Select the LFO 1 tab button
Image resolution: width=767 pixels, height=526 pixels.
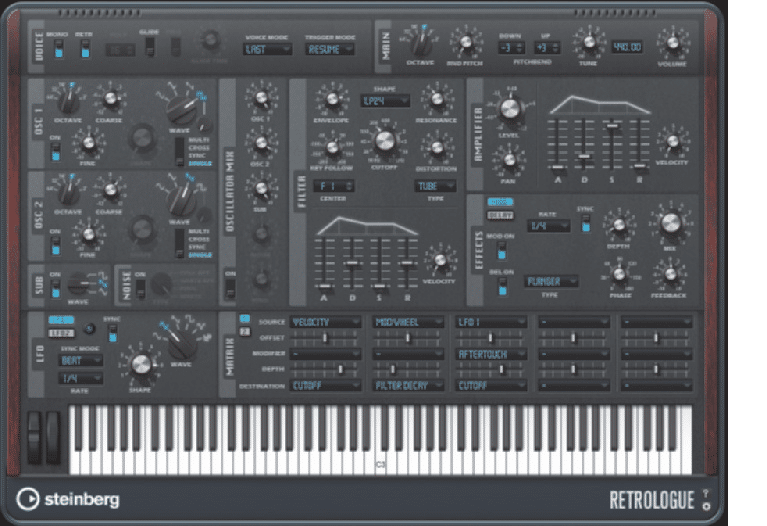61,320
